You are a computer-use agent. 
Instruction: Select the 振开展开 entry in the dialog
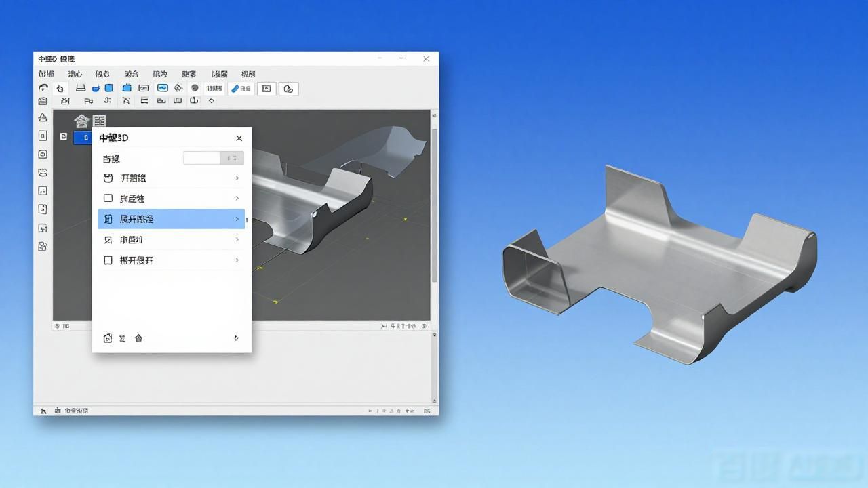(172, 260)
